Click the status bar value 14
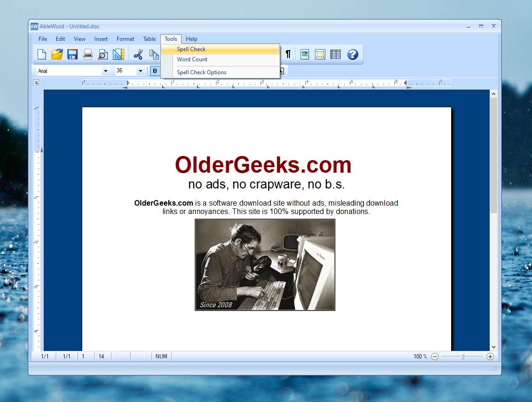The width and height of the screenshot is (532, 402). tap(101, 356)
